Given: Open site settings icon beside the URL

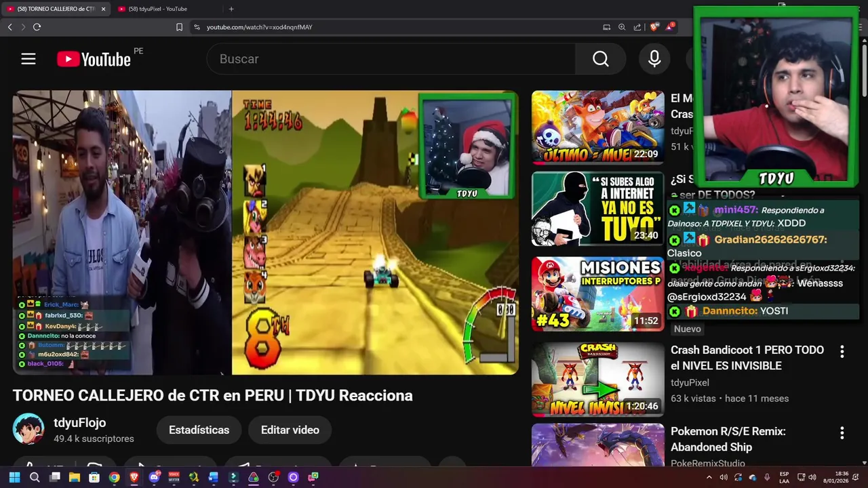Looking at the screenshot, I should pos(197,27).
